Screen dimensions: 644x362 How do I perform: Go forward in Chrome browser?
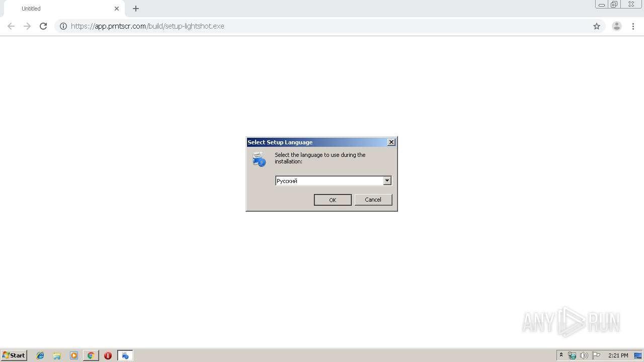click(27, 26)
